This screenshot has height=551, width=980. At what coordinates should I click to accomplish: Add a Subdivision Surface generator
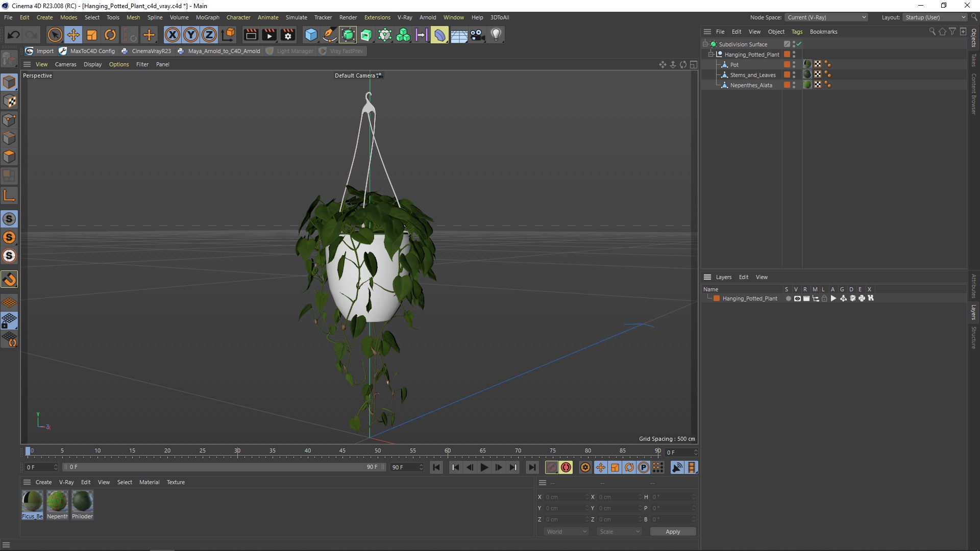point(348,35)
